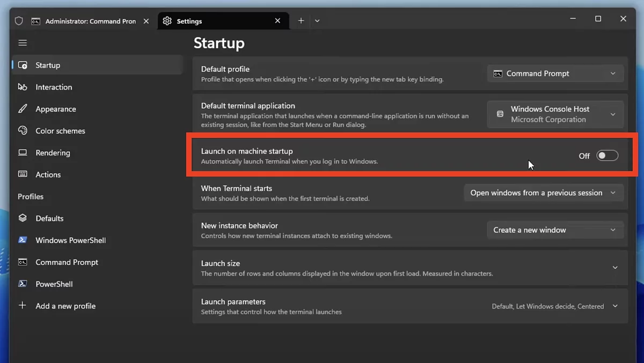Toggle Launch on machine startup switch

point(608,155)
